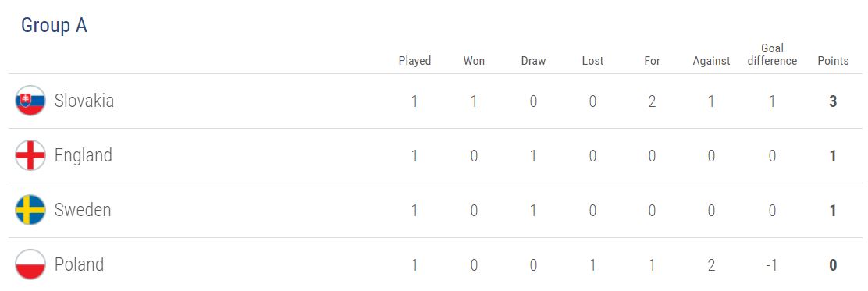Click the Against column header
This screenshot has width=868, height=291.
click(x=711, y=61)
